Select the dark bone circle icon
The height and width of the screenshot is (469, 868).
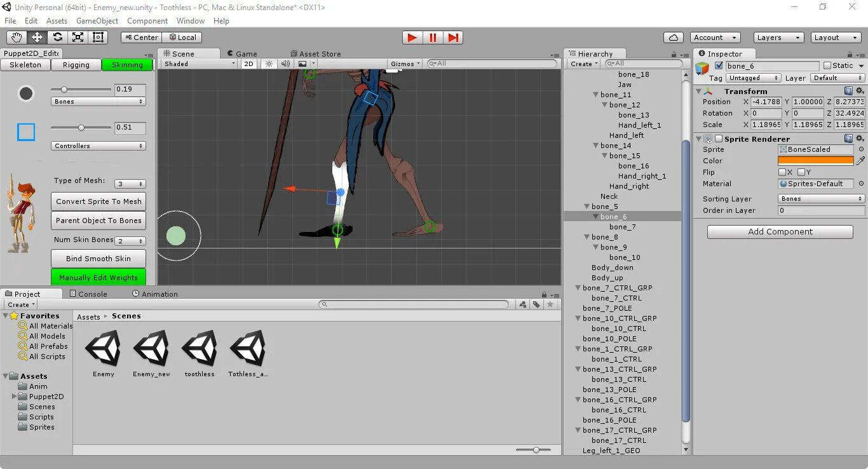(26, 93)
